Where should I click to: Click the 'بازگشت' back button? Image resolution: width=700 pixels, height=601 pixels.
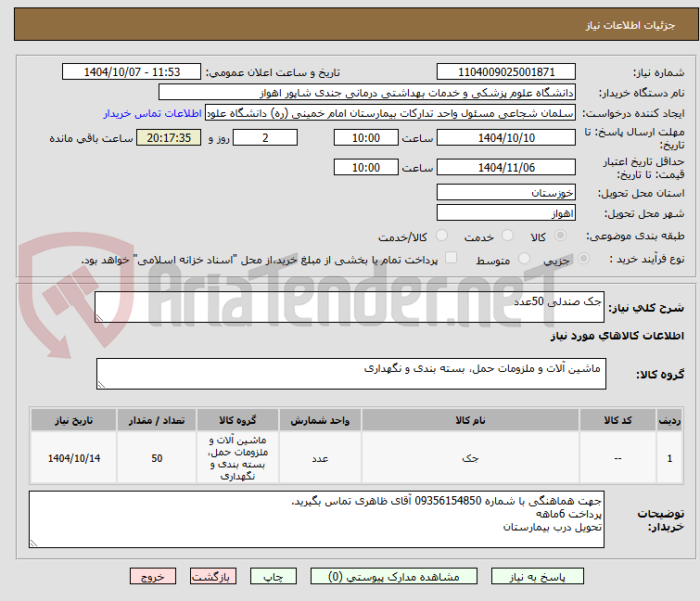click(213, 577)
